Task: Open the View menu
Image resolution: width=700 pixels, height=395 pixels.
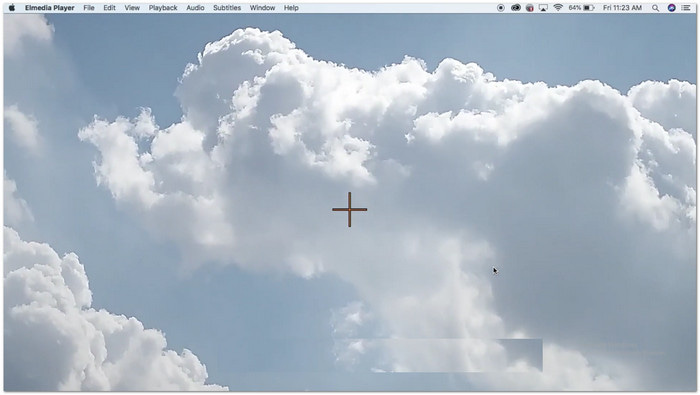Action: coord(132,8)
